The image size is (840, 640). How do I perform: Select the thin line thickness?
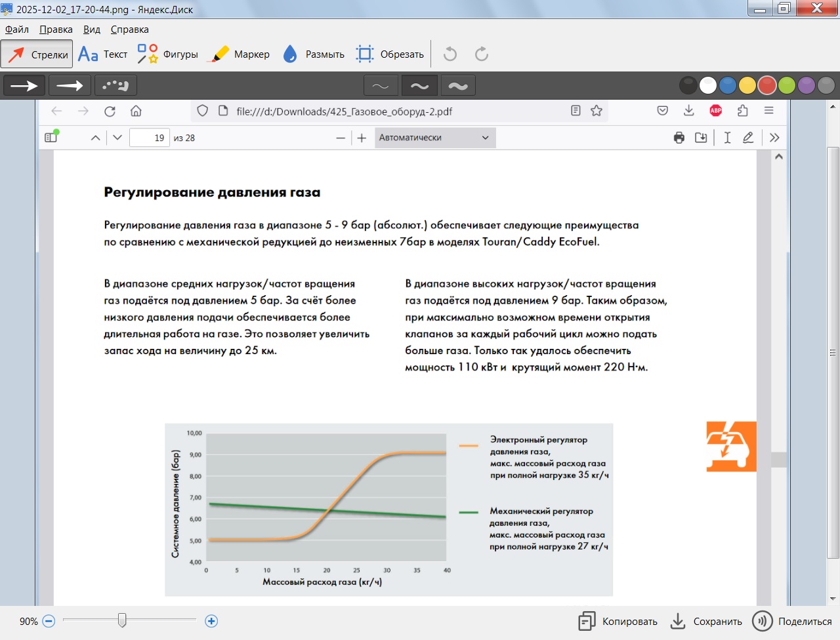click(381, 86)
